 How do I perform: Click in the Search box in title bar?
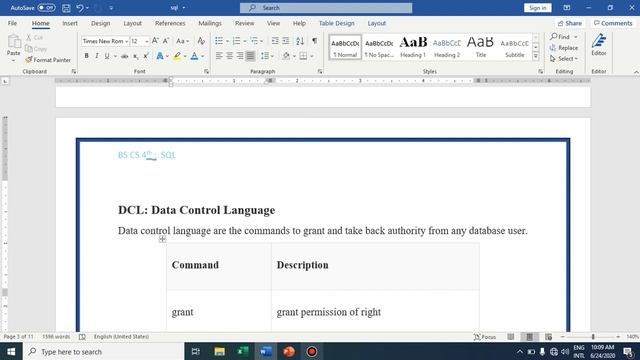point(326,8)
